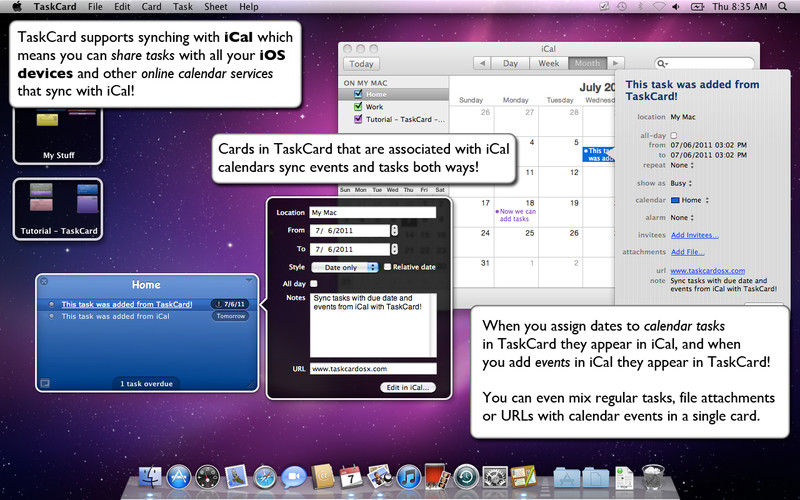Check all-day box in iCal event details
The width and height of the screenshot is (800, 500).
[673, 136]
